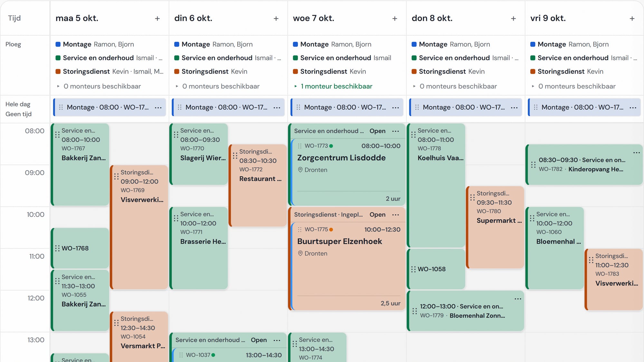Select Buurtsuper Elzenhoek title
The height and width of the screenshot is (362, 644).
click(x=339, y=241)
